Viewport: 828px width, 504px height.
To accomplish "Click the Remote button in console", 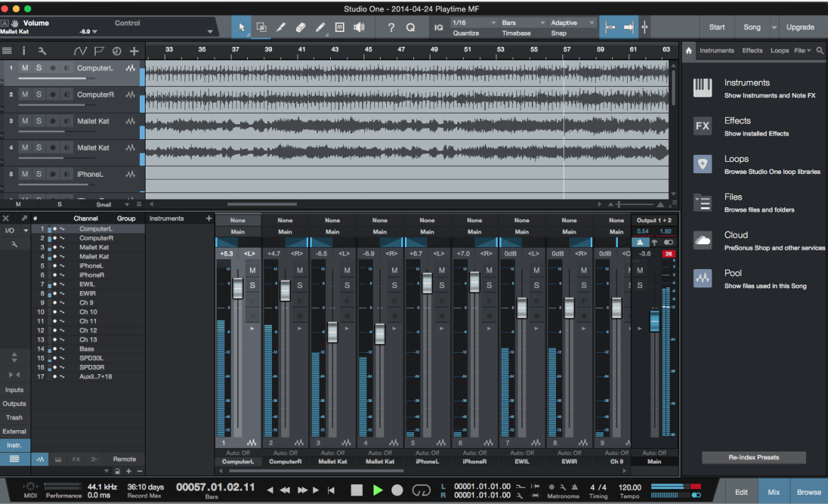I will click(x=124, y=459).
